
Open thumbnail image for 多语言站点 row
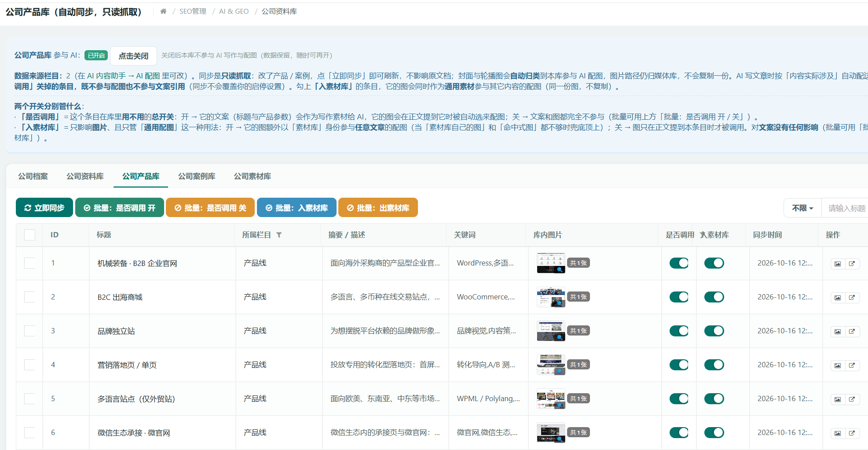(x=551, y=398)
